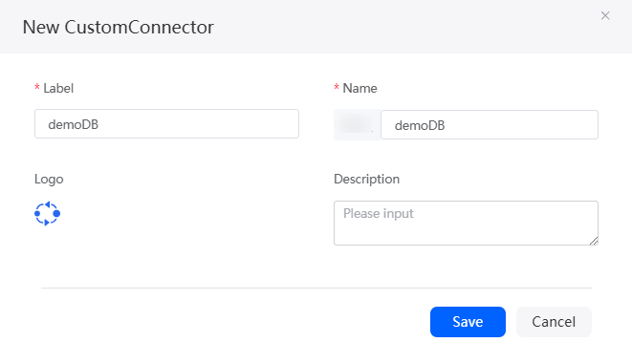Click the Logo section caption
This screenshot has width=632, height=364.
coord(49,180)
